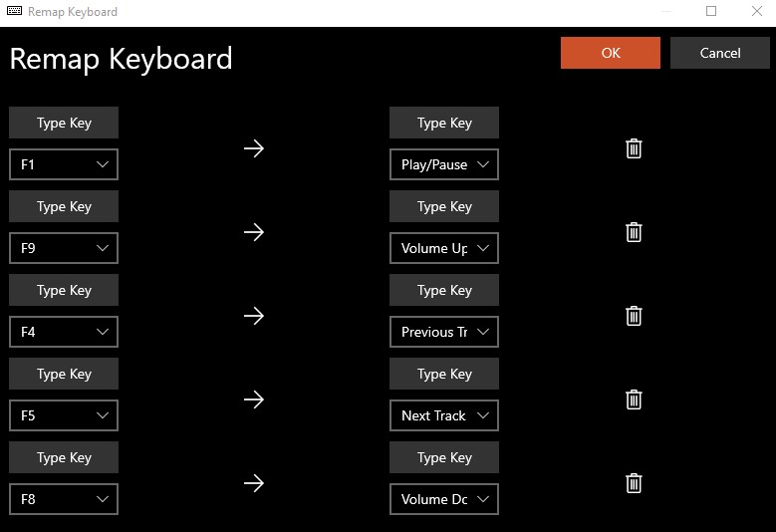Confirm remappings with the OK button
Screen dimensions: 776x532
tap(611, 53)
